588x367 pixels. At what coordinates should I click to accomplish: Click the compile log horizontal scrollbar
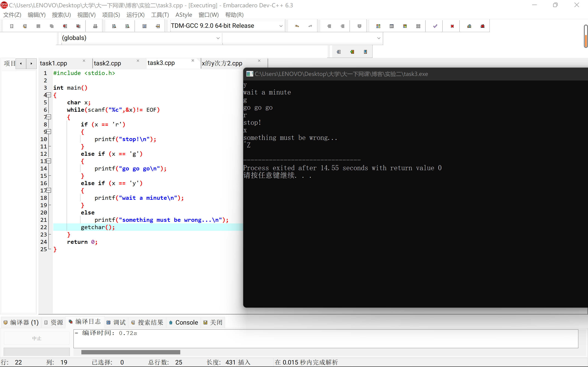pyautogui.click(x=131, y=352)
